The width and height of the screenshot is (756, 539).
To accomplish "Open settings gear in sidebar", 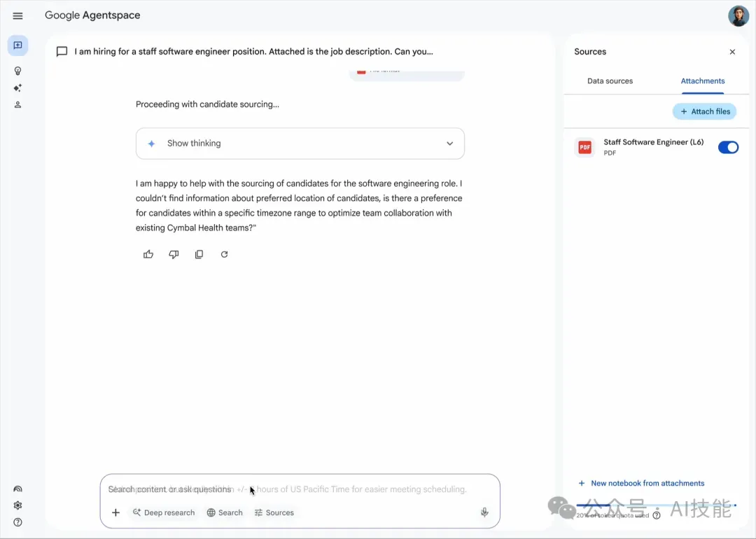I will [x=17, y=505].
